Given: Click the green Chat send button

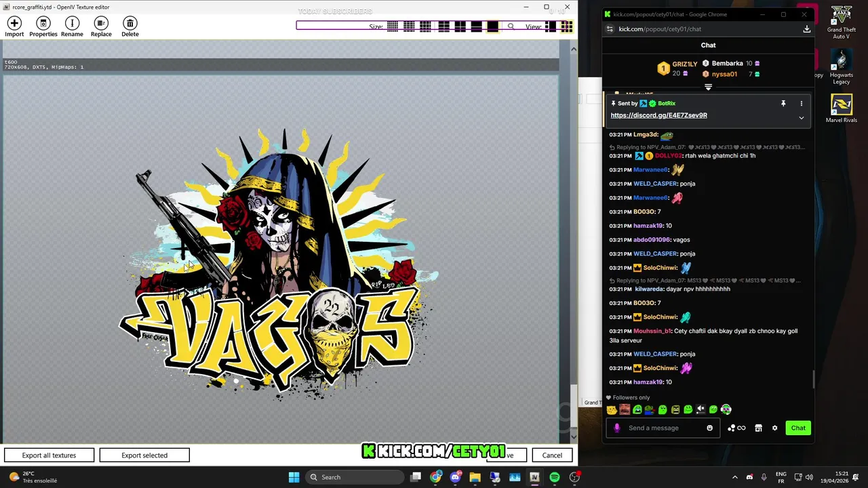Looking at the screenshot, I should (x=798, y=428).
